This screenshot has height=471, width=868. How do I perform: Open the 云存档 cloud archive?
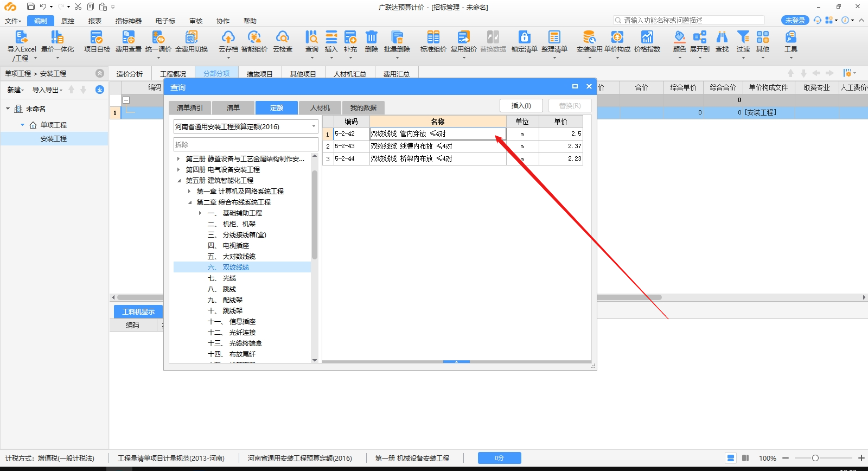pyautogui.click(x=228, y=37)
